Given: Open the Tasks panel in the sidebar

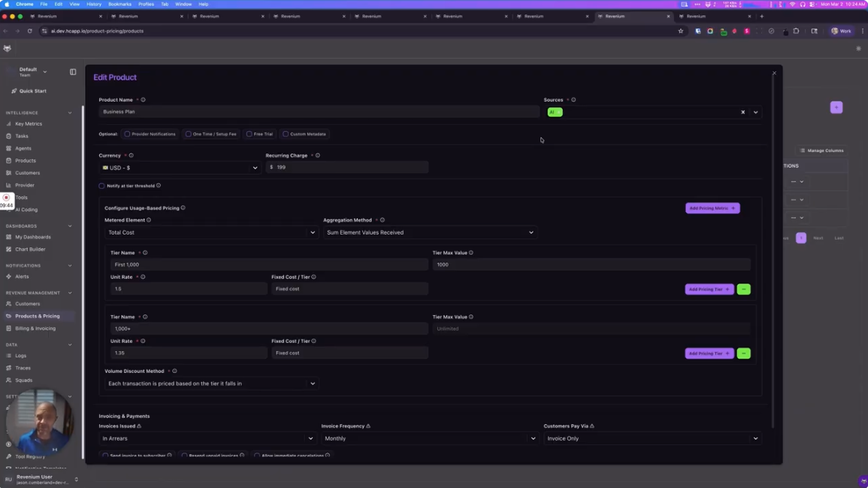Looking at the screenshot, I should pos(22,136).
